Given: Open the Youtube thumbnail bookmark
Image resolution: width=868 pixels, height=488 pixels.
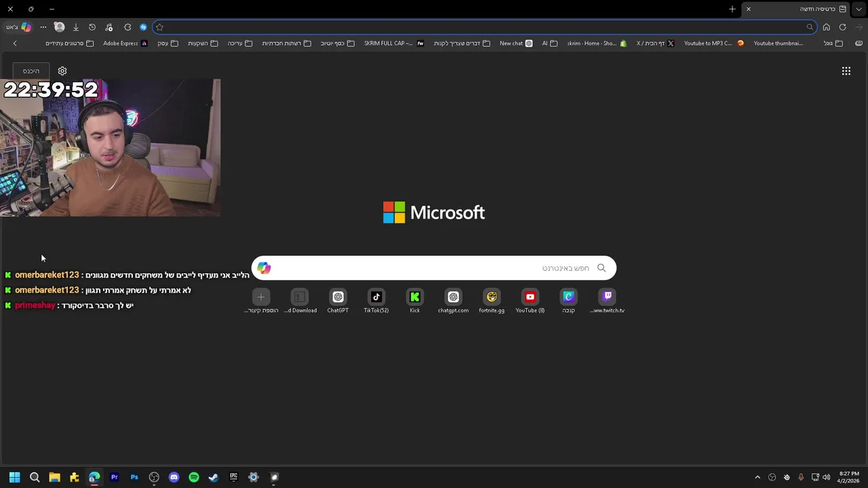Looking at the screenshot, I should click(x=778, y=43).
